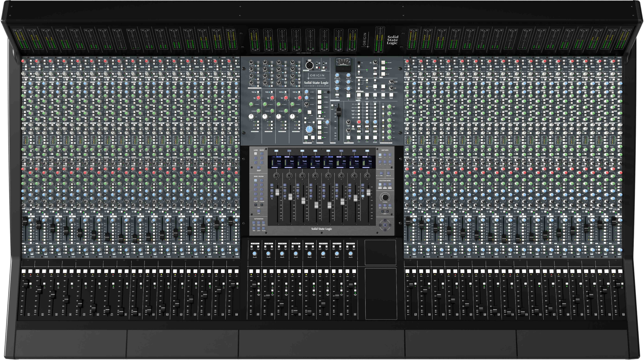Select Quick layer 2 button
Screen dimensions: 644x360
click(262, 158)
